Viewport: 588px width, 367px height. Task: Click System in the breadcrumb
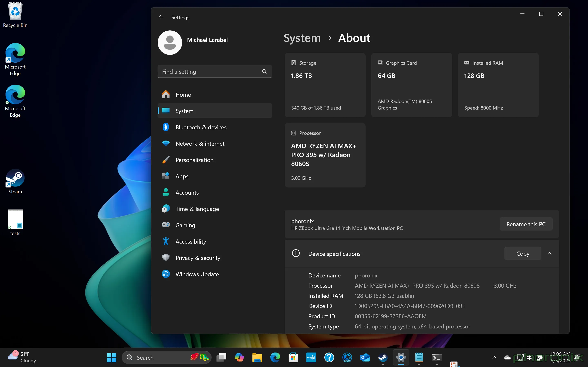(x=302, y=38)
